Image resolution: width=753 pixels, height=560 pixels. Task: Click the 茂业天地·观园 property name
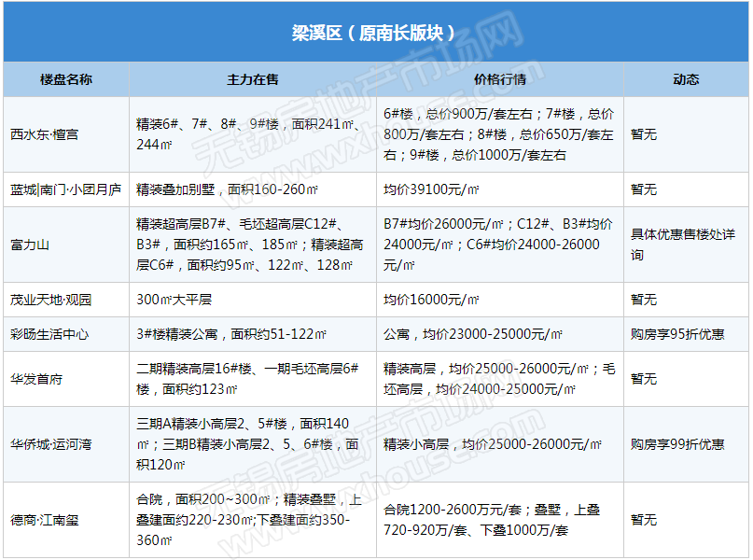(x=51, y=301)
